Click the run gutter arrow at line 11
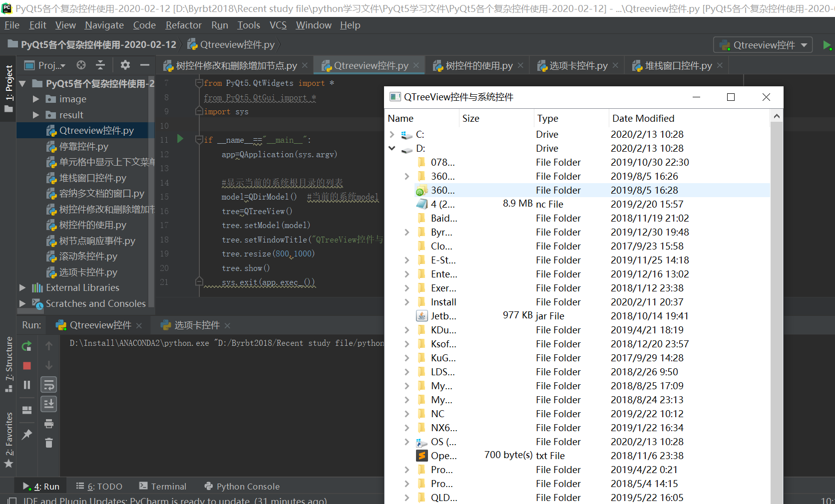Viewport: 835px width, 504px height. pos(180,139)
